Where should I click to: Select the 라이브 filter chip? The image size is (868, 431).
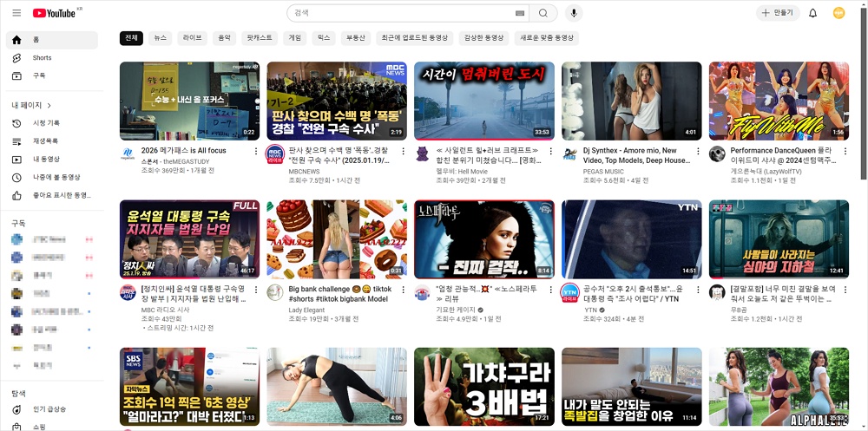tap(193, 38)
